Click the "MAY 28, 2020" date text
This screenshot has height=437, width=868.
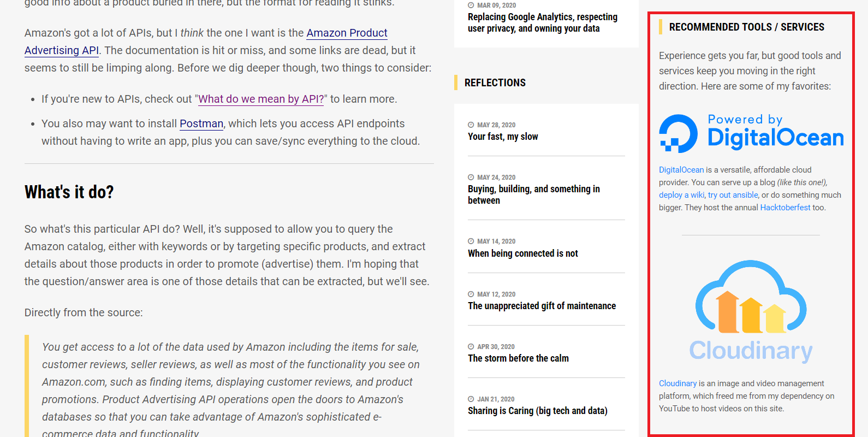coord(496,125)
